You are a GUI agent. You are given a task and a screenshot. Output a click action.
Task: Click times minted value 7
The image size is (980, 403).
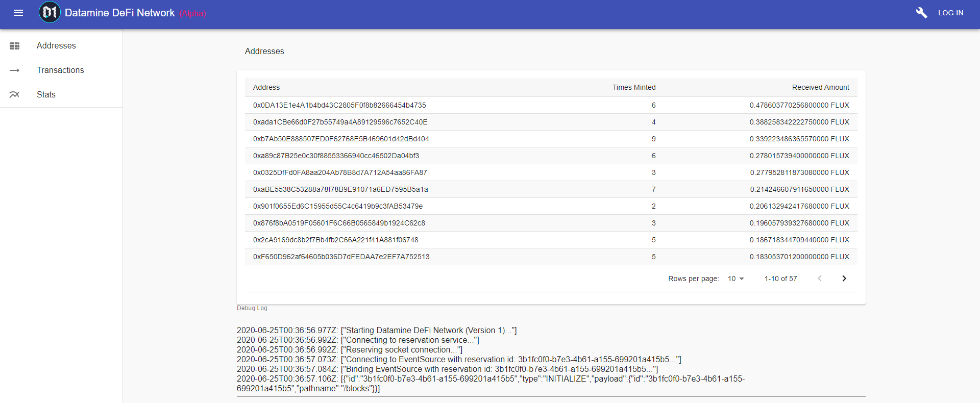pyautogui.click(x=653, y=189)
